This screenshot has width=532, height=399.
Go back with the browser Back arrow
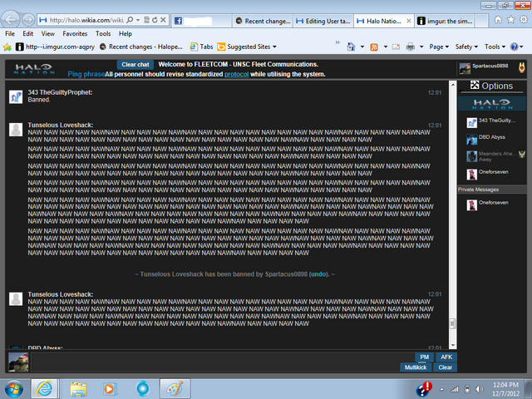click(x=11, y=20)
